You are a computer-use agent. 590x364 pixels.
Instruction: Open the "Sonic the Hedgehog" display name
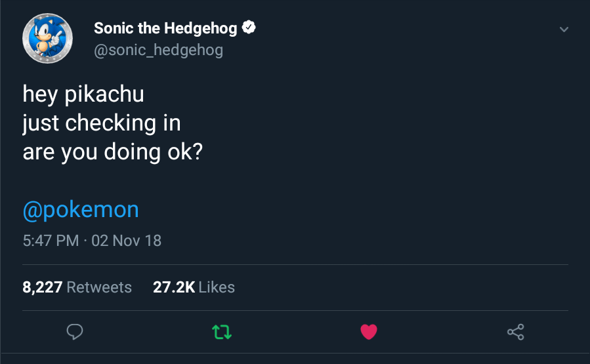coord(165,28)
